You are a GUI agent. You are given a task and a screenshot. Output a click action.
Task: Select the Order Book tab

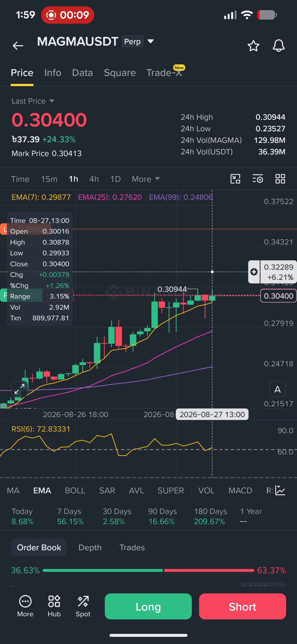click(39, 547)
